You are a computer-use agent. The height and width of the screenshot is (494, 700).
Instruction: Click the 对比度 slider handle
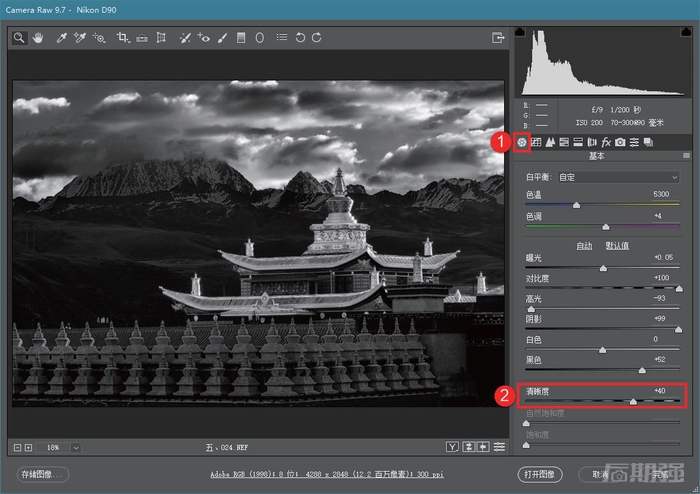679,289
